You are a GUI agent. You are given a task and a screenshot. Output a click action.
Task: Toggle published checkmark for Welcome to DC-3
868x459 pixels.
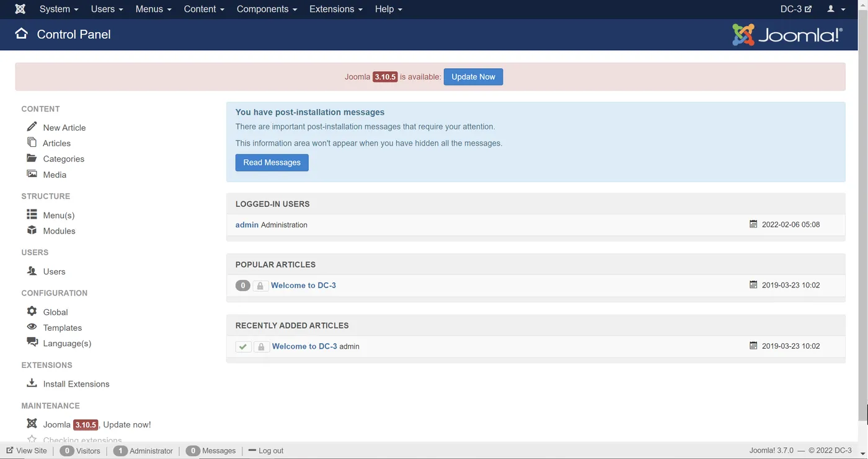click(244, 346)
